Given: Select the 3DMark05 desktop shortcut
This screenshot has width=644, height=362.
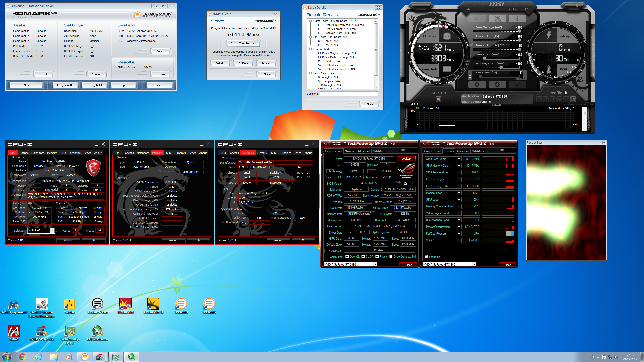Looking at the screenshot, I should point(209,306).
